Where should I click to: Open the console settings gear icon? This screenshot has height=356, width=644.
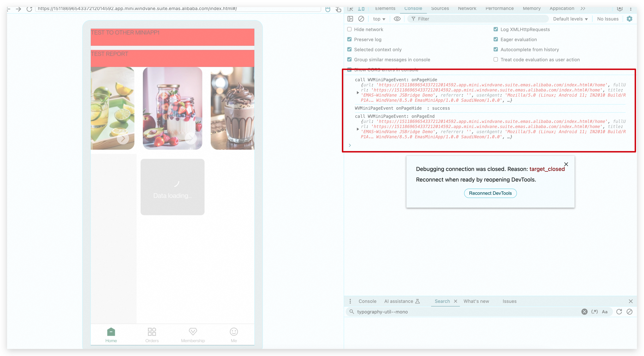pos(629,19)
